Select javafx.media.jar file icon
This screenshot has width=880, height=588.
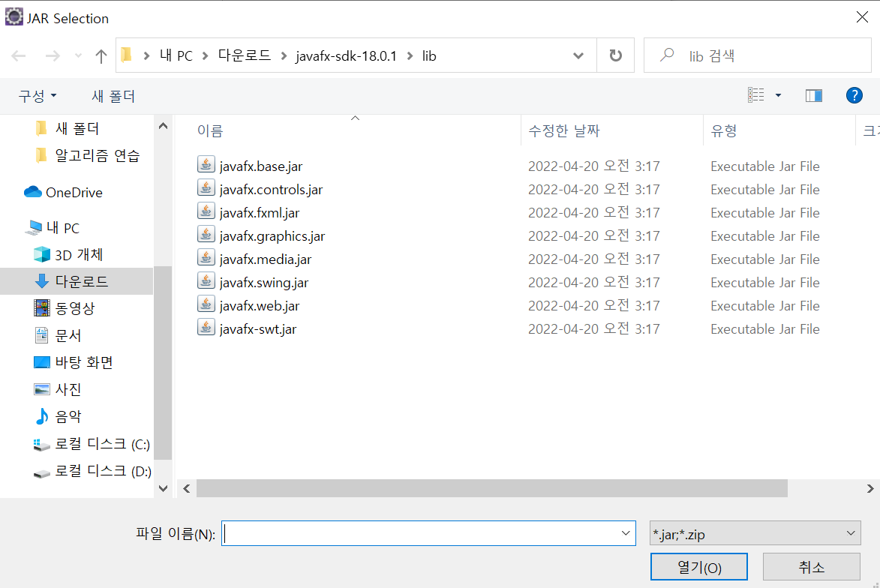pyautogui.click(x=206, y=257)
